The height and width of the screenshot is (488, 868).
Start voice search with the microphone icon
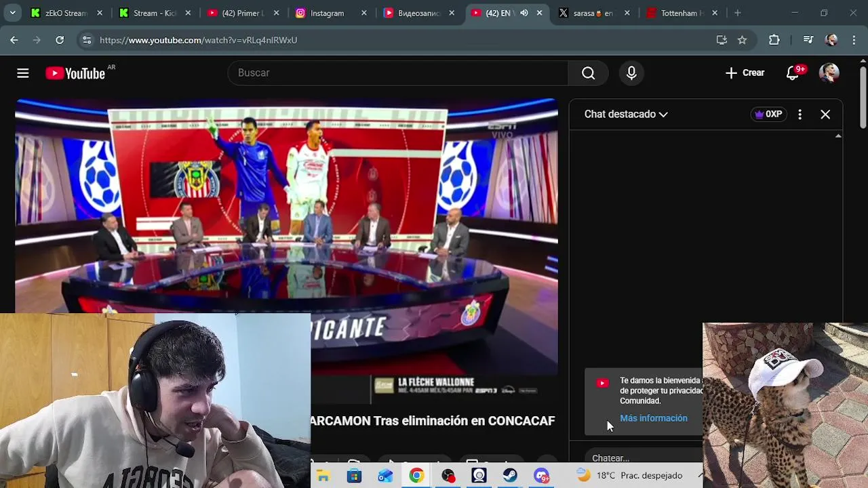(631, 73)
